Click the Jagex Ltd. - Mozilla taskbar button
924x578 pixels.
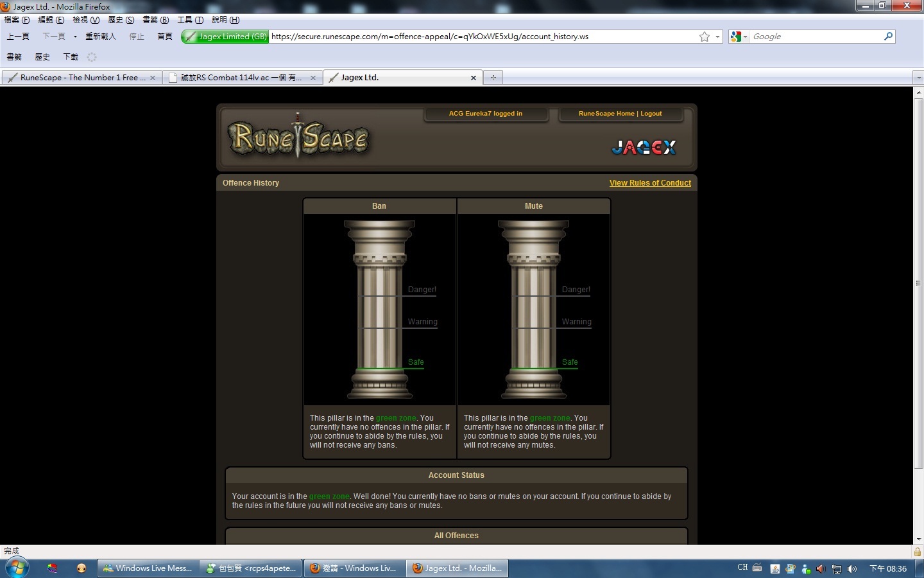click(x=457, y=568)
